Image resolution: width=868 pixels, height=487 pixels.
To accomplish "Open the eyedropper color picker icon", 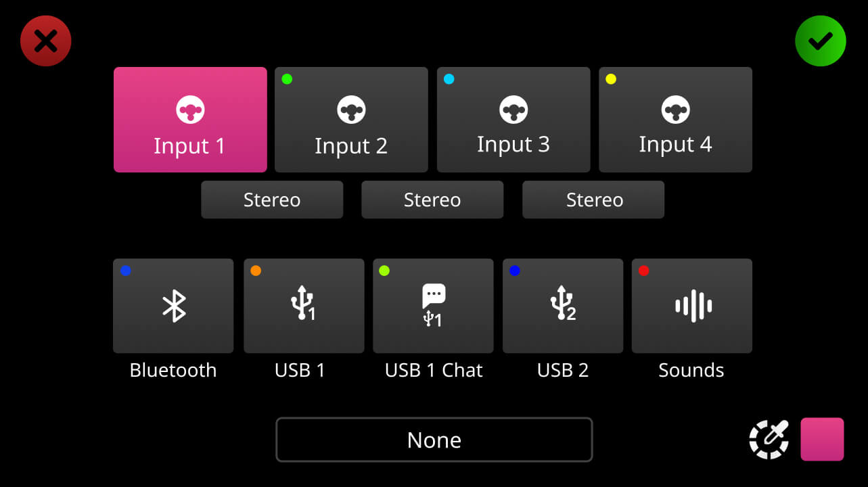I will pyautogui.click(x=769, y=440).
